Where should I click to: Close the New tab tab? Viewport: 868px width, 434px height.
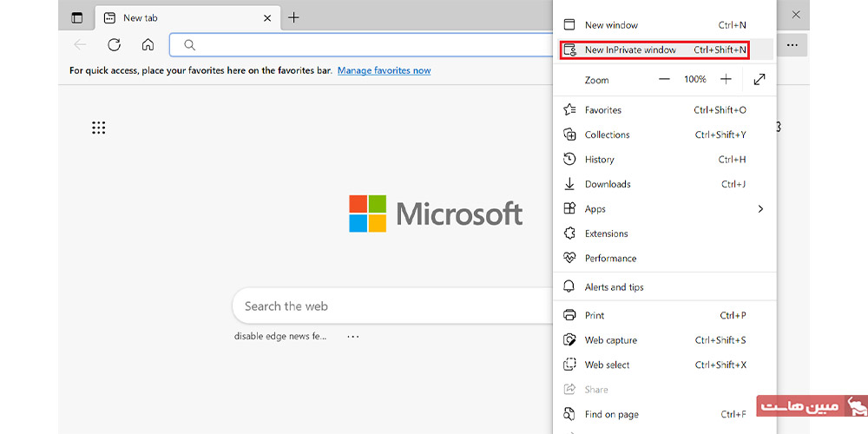coord(266,17)
